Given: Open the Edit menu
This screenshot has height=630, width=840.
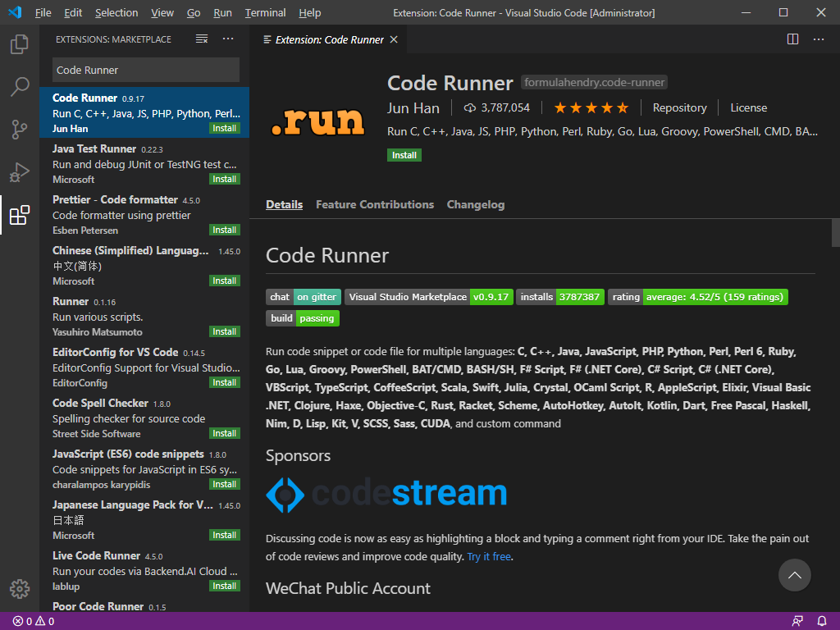Looking at the screenshot, I should (73, 12).
